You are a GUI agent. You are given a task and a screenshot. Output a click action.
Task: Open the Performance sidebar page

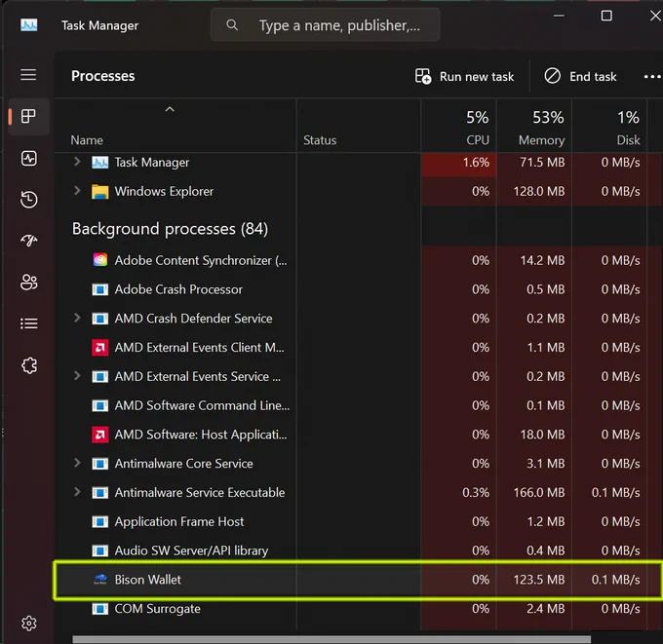(28, 159)
